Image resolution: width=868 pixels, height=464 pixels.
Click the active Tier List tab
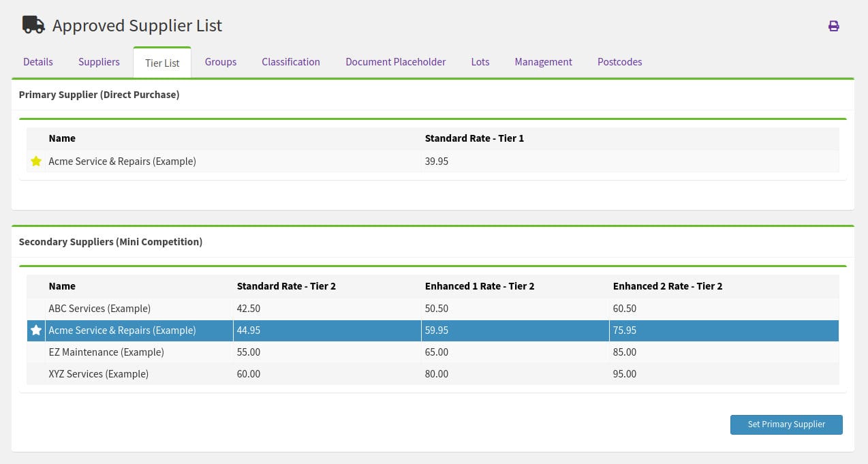161,62
